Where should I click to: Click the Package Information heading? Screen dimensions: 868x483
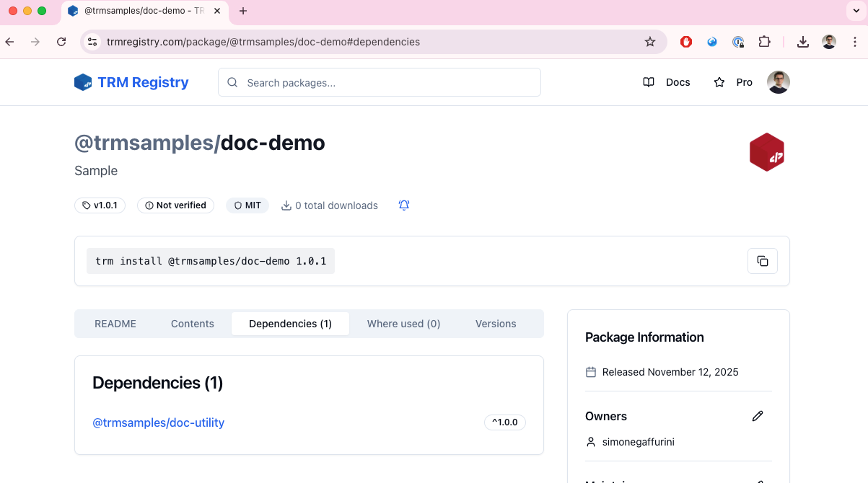[x=644, y=337]
